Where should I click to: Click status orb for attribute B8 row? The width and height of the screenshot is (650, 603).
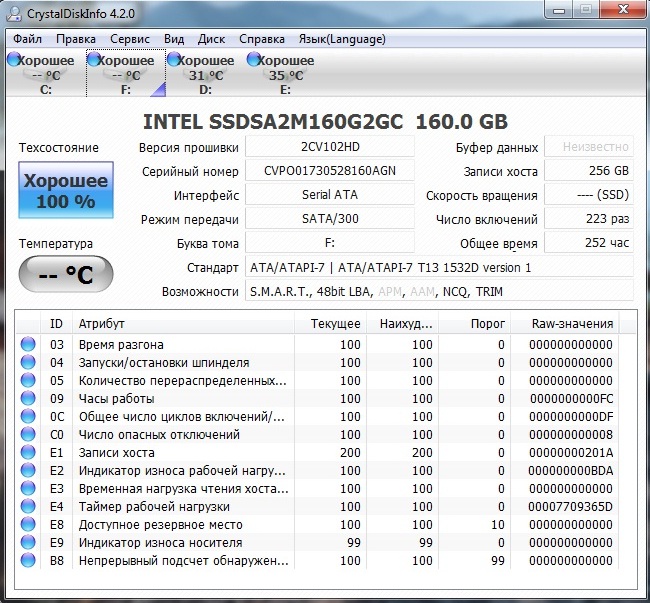coord(28,560)
